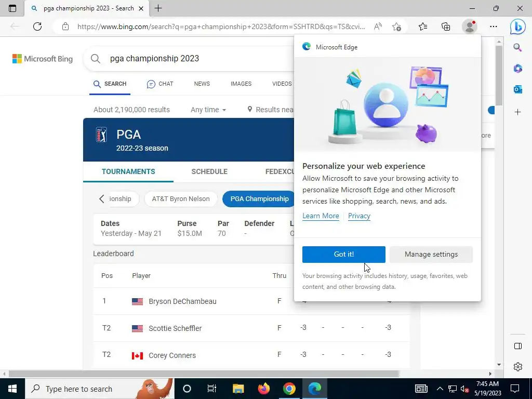Open File Explorer from the taskbar
Screen dimensions: 532x399
pyautogui.click(x=238, y=389)
